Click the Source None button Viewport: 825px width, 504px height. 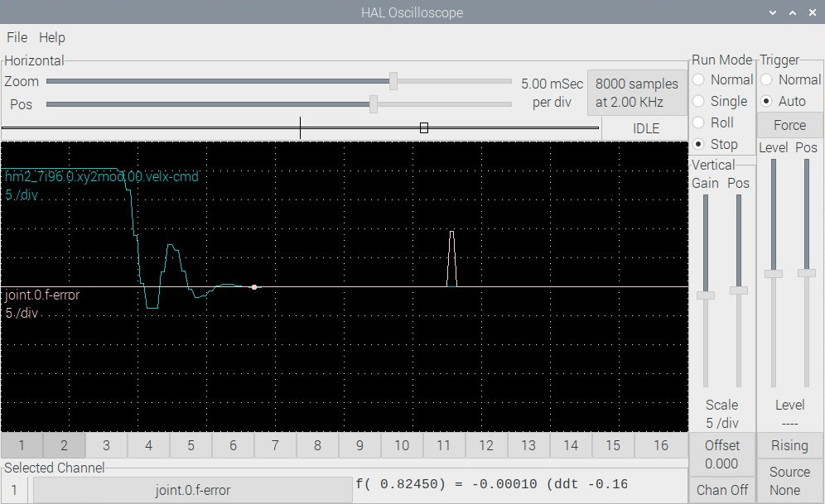789,481
